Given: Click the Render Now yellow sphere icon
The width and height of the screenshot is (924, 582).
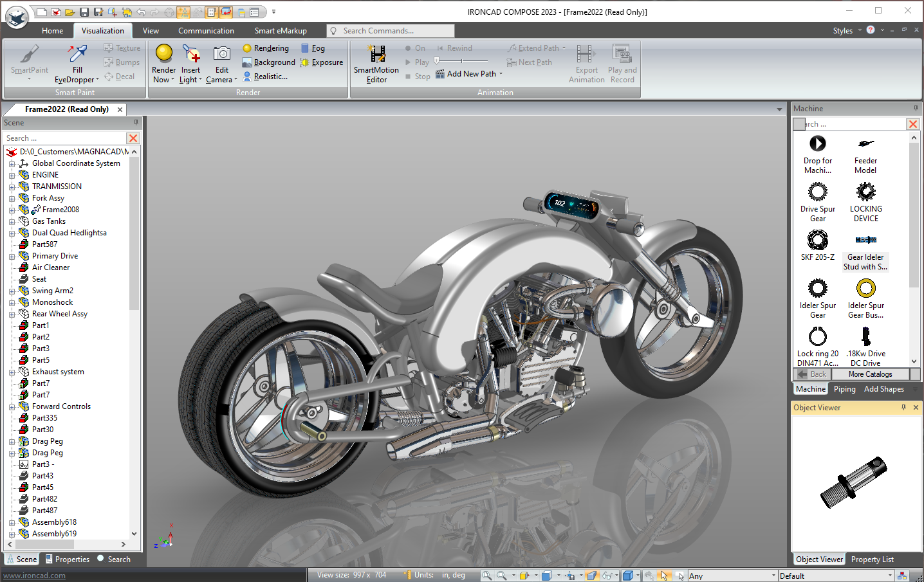Looking at the screenshot, I should pos(164,53).
